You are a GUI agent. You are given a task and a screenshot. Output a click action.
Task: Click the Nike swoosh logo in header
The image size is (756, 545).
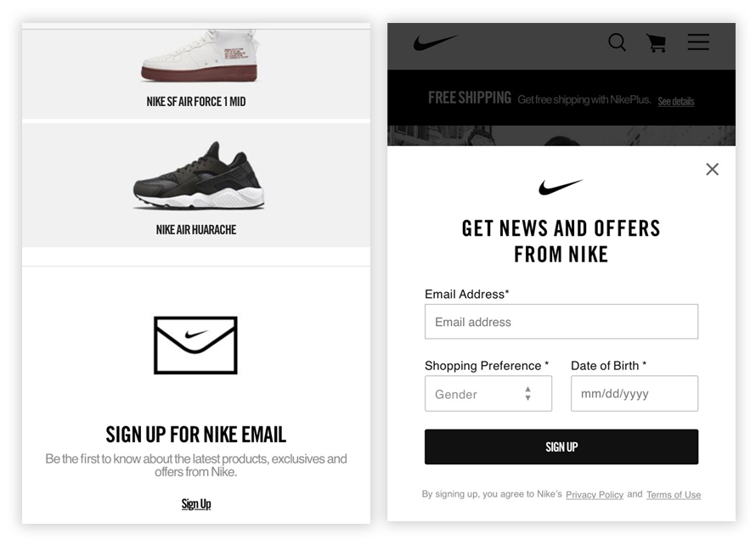point(436,42)
